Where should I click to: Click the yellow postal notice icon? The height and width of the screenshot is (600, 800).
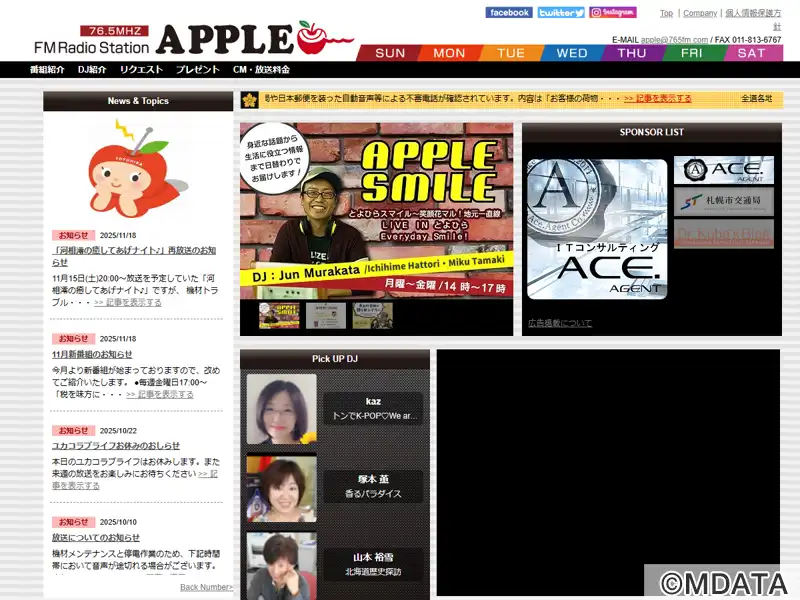pos(249,100)
